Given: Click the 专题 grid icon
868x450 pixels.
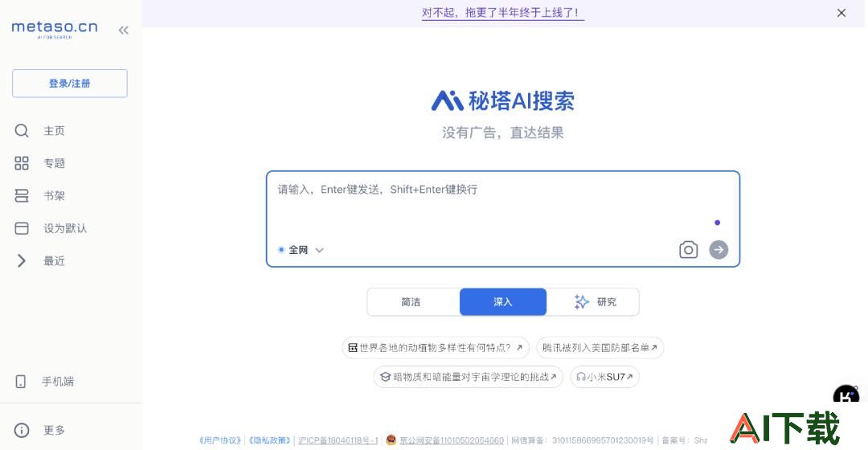Looking at the screenshot, I should pyautogui.click(x=22, y=163).
